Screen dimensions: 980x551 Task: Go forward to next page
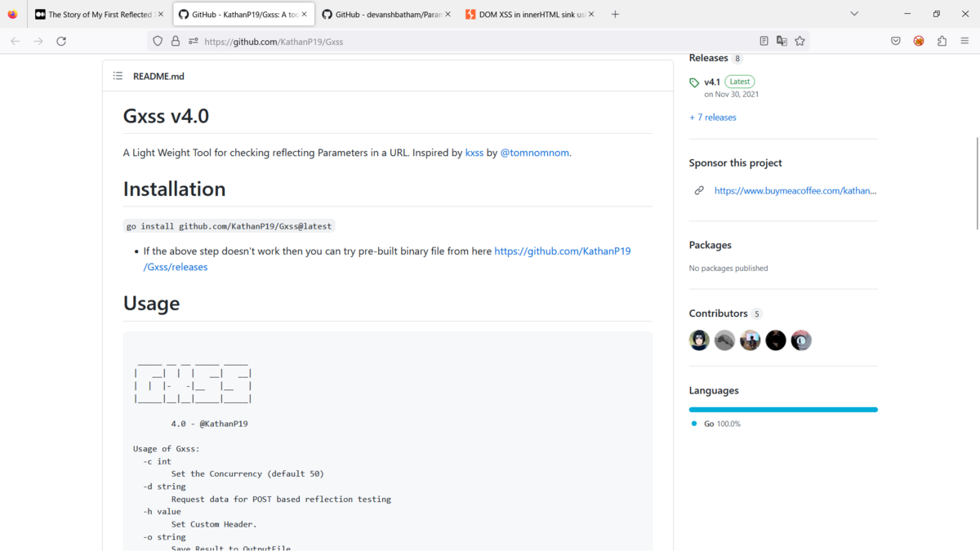38,41
